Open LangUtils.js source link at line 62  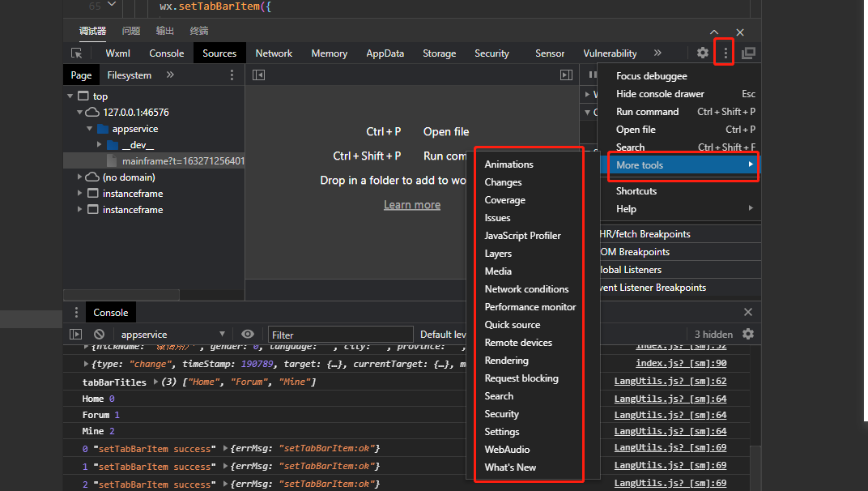tap(670, 381)
